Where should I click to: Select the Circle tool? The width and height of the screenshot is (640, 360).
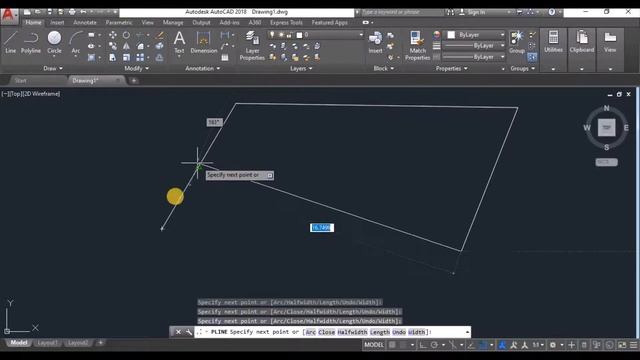tap(54, 42)
